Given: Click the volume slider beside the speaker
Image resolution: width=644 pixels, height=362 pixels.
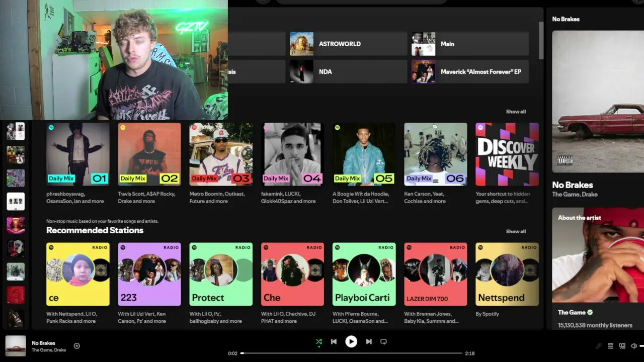Looking at the screenshot, I should 641,346.
